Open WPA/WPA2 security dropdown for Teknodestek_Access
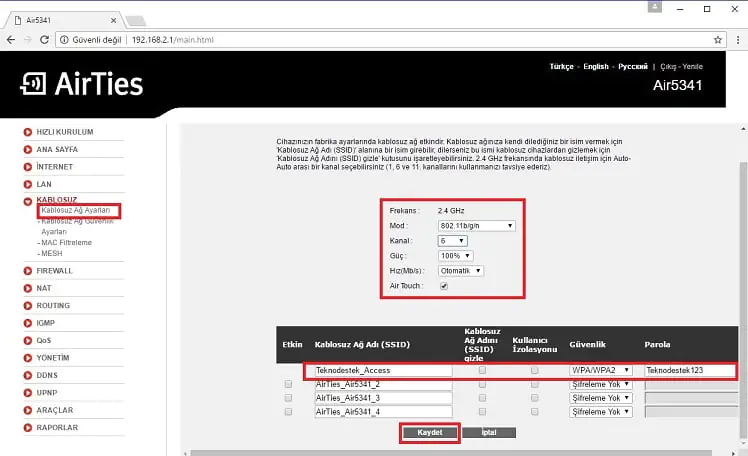 601,370
